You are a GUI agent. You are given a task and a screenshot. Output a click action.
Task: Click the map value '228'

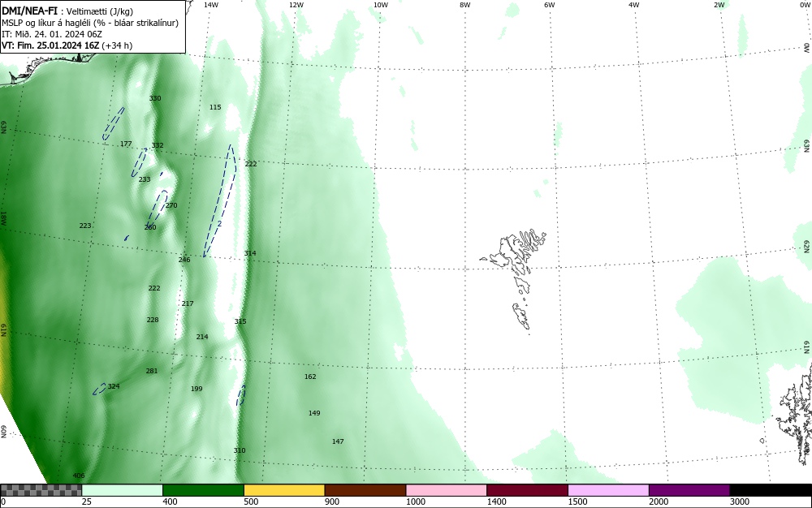click(x=153, y=320)
